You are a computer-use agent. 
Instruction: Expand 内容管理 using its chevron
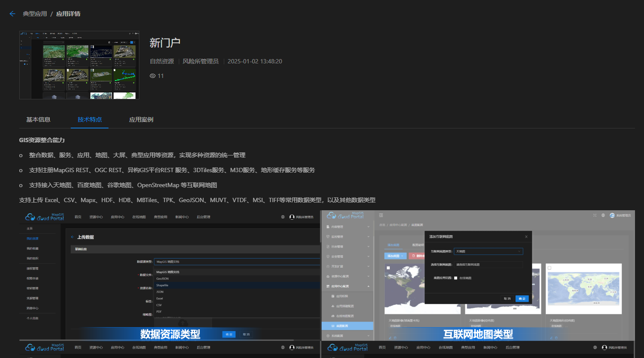368,227
